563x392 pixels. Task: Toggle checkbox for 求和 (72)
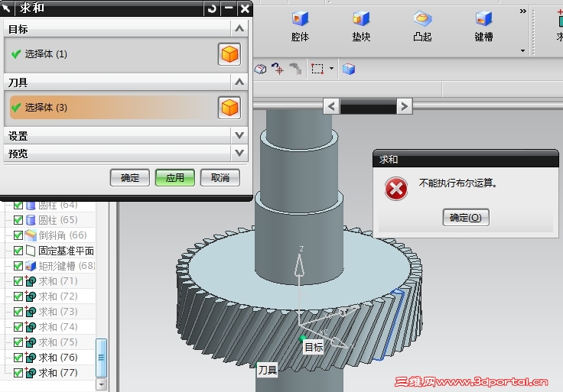(18, 296)
